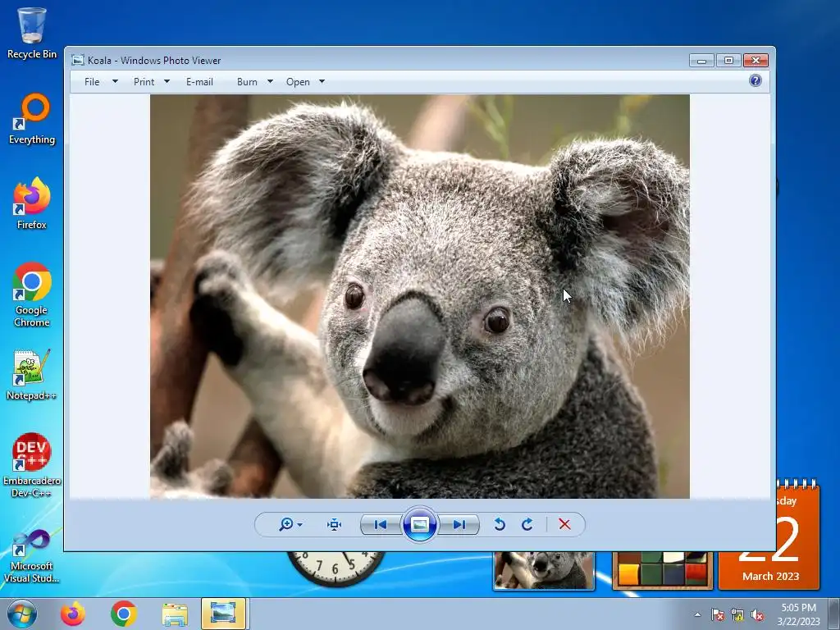Expand the Print dropdown
The image size is (840, 630).
pos(144,82)
